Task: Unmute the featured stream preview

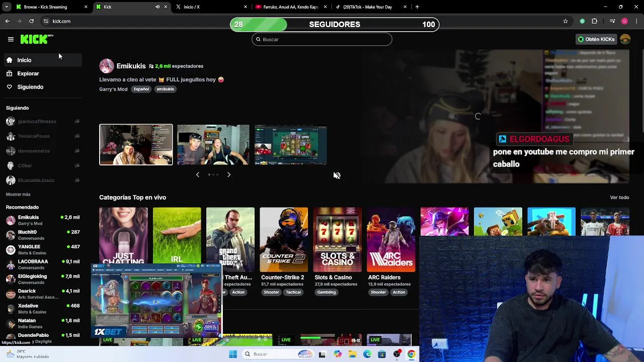Action: click(x=337, y=175)
